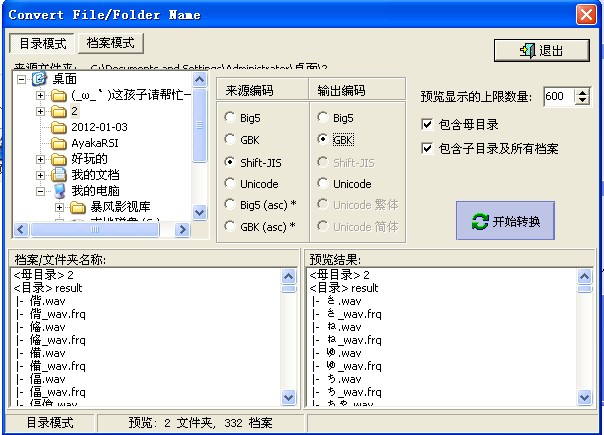Expand the 我的文档 tree node
This screenshot has width=604, height=435.
(40, 175)
